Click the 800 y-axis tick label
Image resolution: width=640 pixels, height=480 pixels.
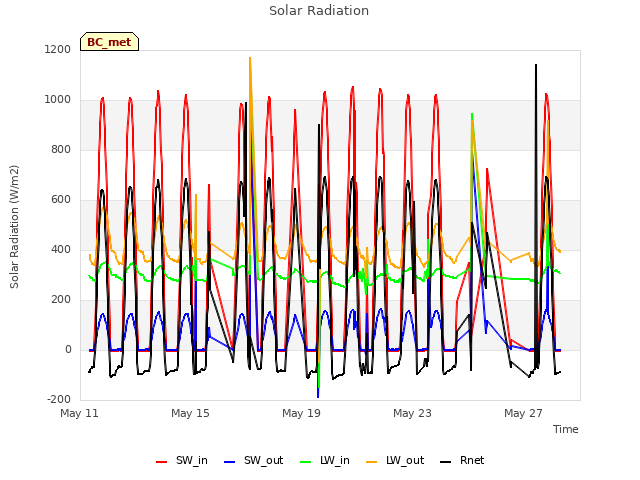pyautogui.click(x=61, y=149)
